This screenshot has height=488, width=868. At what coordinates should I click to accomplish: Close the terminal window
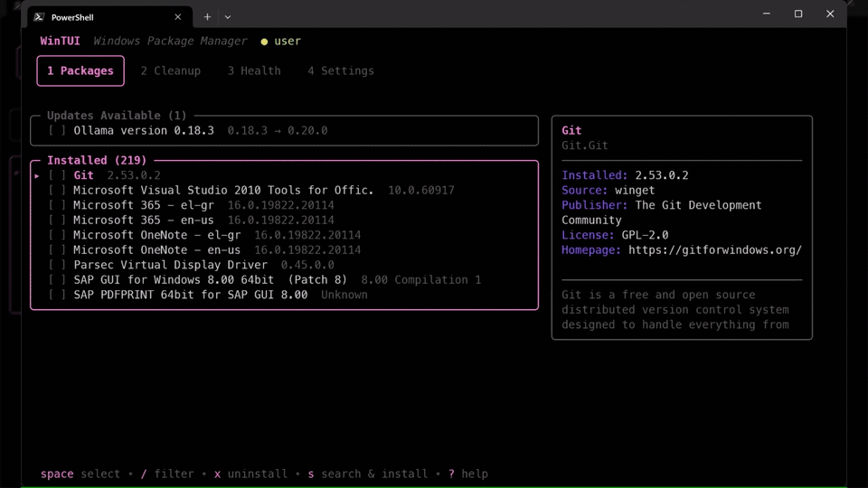(830, 14)
